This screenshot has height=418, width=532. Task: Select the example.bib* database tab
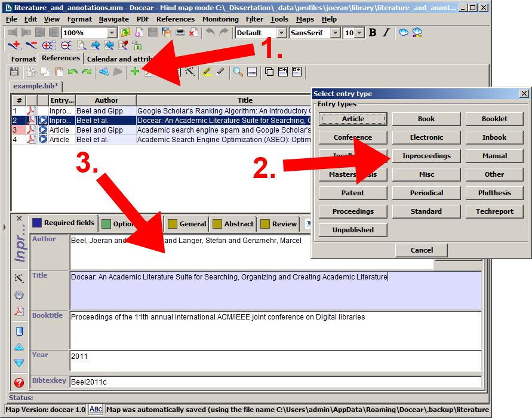(x=36, y=86)
